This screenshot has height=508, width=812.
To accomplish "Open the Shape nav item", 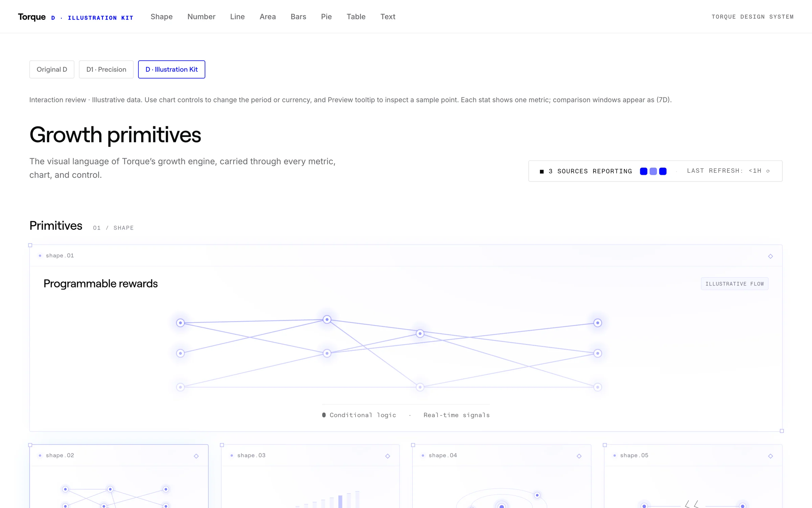I will [161, 17].
